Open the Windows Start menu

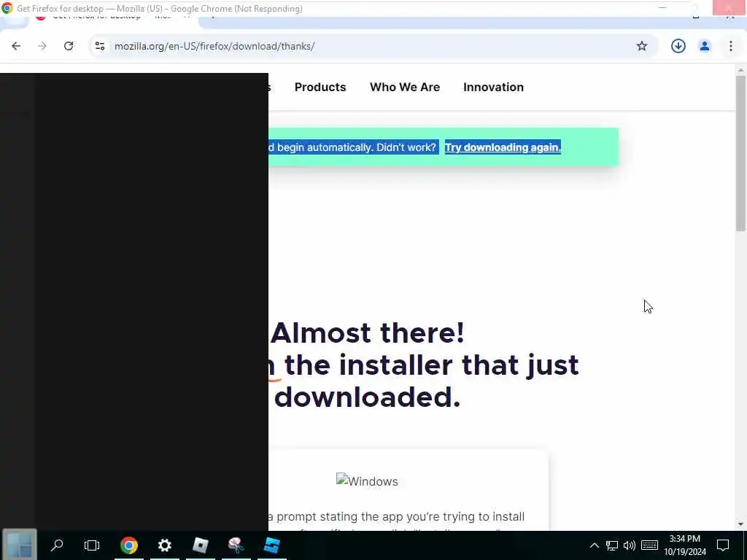click(19, 545)
